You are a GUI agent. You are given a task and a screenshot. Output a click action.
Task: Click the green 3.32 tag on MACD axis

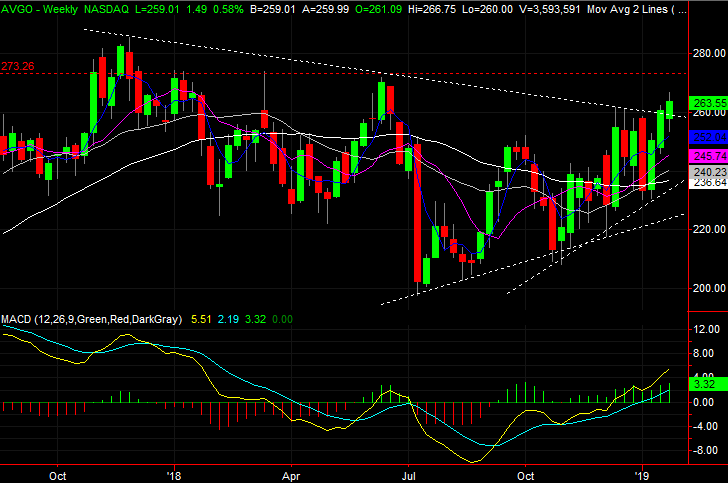point(709,384)
